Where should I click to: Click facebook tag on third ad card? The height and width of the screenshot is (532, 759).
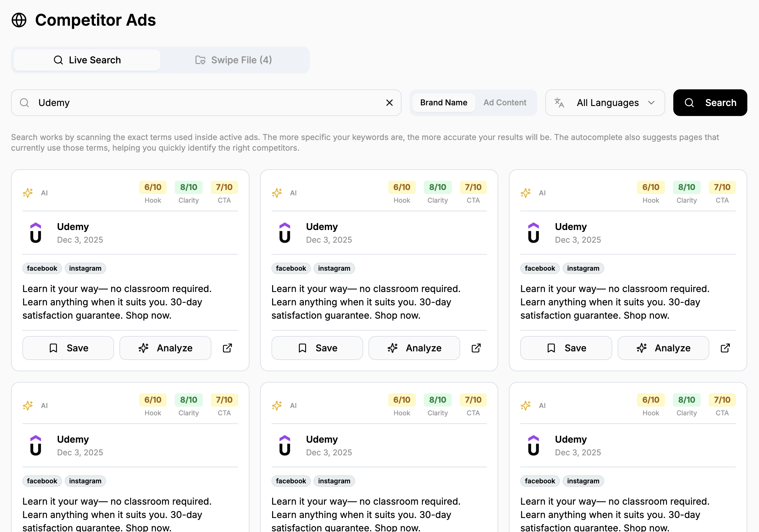[x=540, y=268]
